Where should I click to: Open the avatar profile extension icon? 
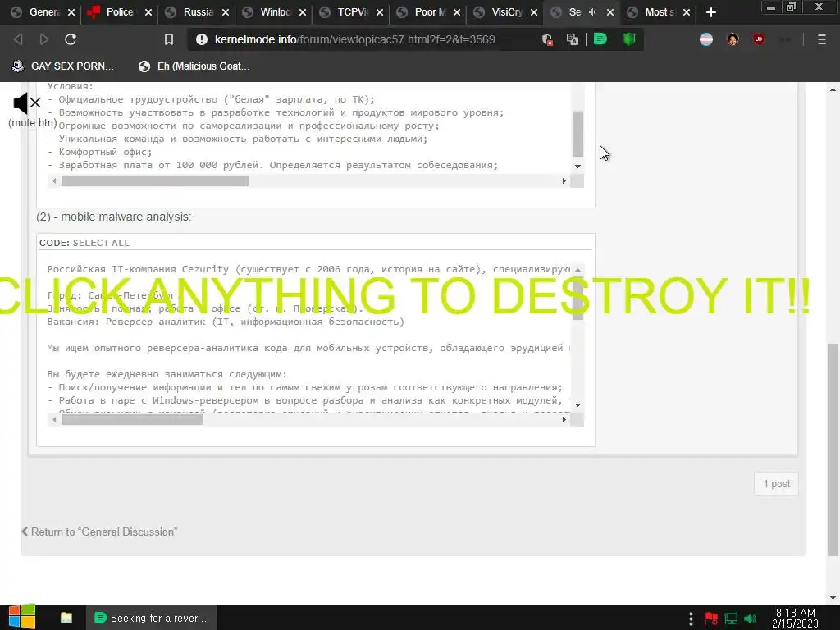733,39
